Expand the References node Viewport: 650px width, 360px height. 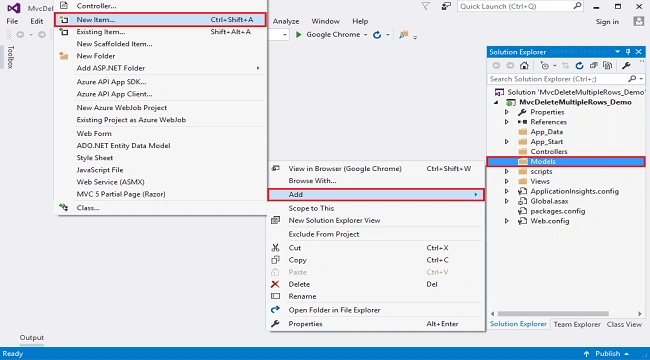[x=507, y=122]
